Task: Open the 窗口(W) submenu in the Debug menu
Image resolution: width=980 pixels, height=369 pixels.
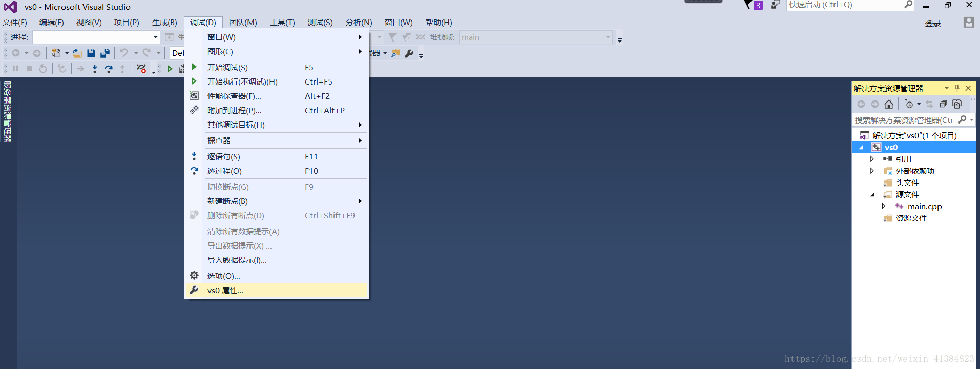Action: (277, 37)
